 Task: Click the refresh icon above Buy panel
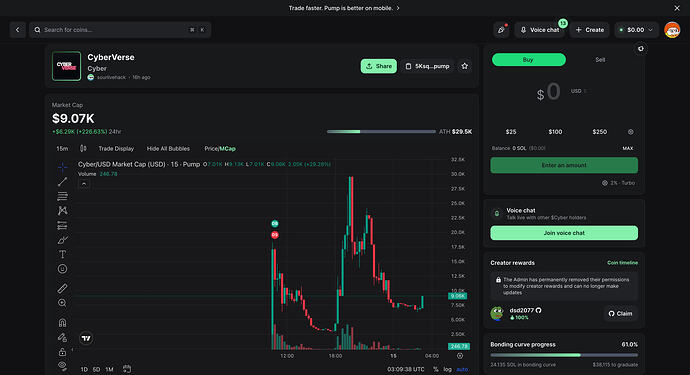(x=641, y=49)
